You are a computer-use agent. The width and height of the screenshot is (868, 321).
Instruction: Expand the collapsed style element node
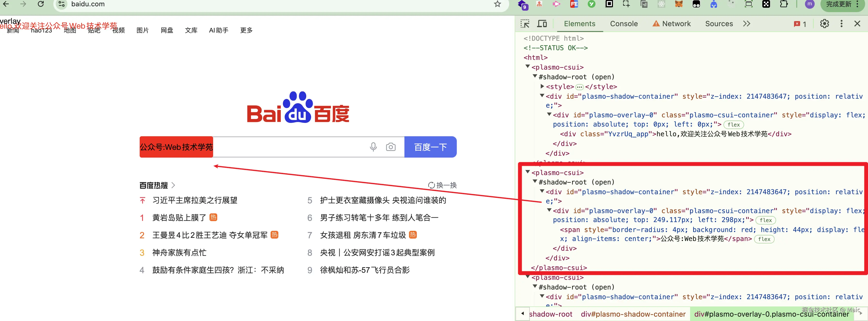[x=542, y=87]
